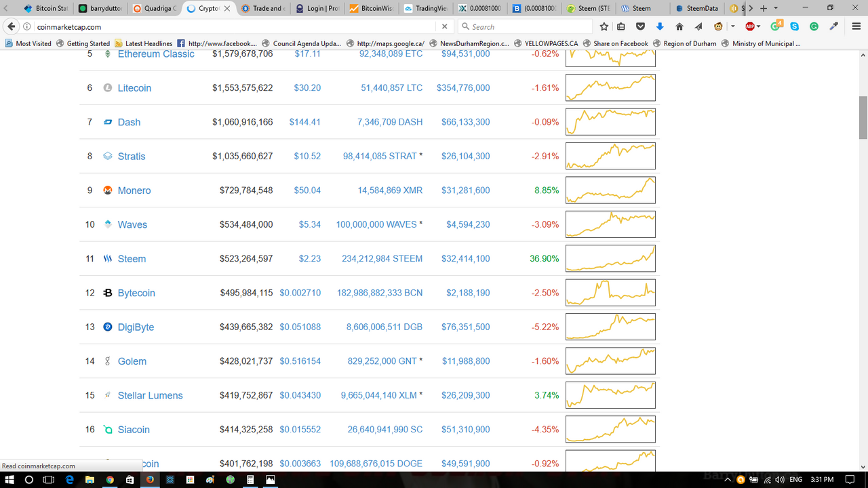Click the Grammarly green G icon
The height and width of the screenshot is (488, 868).
click(814, 26)
